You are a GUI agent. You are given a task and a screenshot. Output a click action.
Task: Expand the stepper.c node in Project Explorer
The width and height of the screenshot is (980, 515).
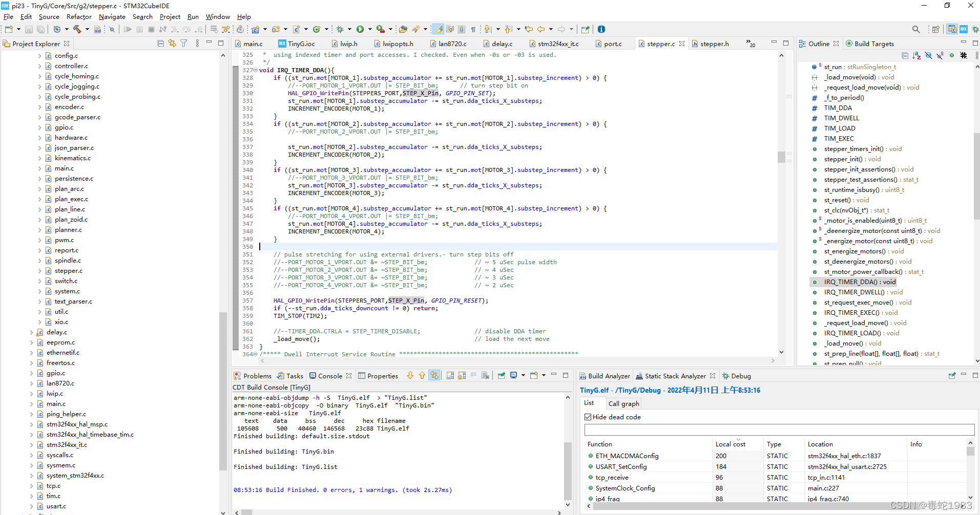39,270
